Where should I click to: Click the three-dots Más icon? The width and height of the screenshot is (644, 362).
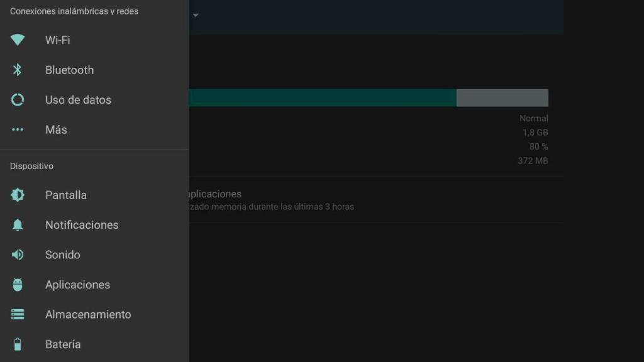pos(17,129)
